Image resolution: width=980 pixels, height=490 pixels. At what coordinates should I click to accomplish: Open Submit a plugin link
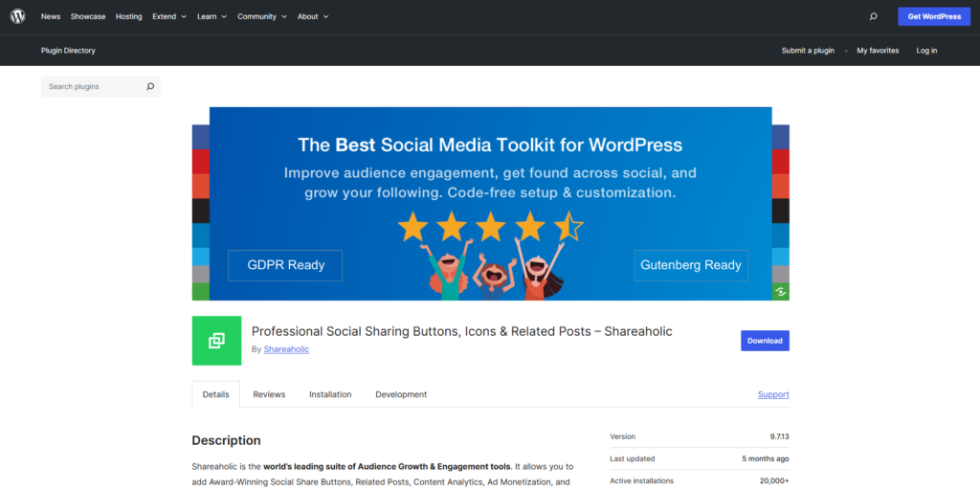[x=808, y=51]
